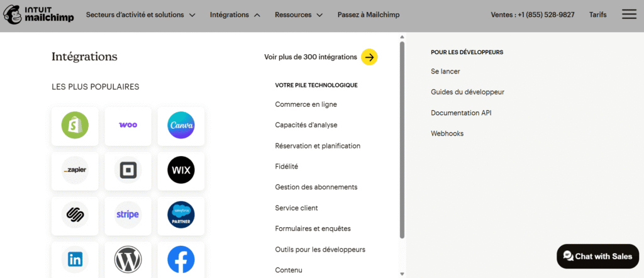Viewport: 644px width, 278px height.
Task: Click the WordPress integration icon
Action: click(128, 259)
